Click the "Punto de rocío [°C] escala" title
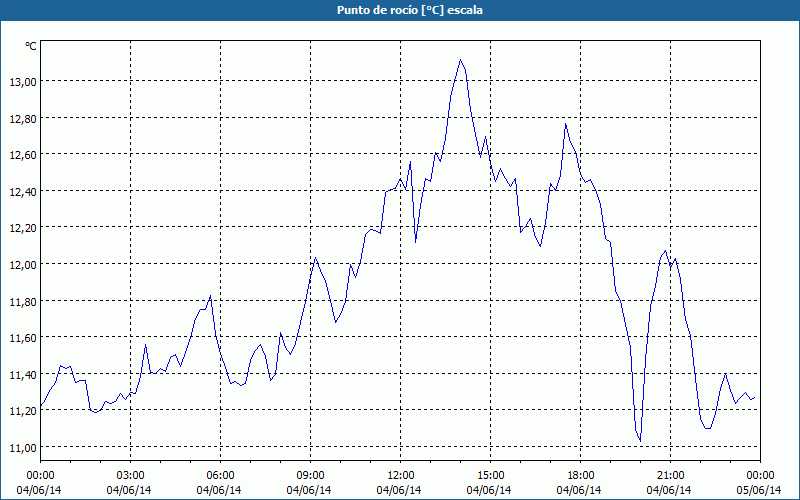This screenshot has width=800, height=500. (x=410, y=10)
